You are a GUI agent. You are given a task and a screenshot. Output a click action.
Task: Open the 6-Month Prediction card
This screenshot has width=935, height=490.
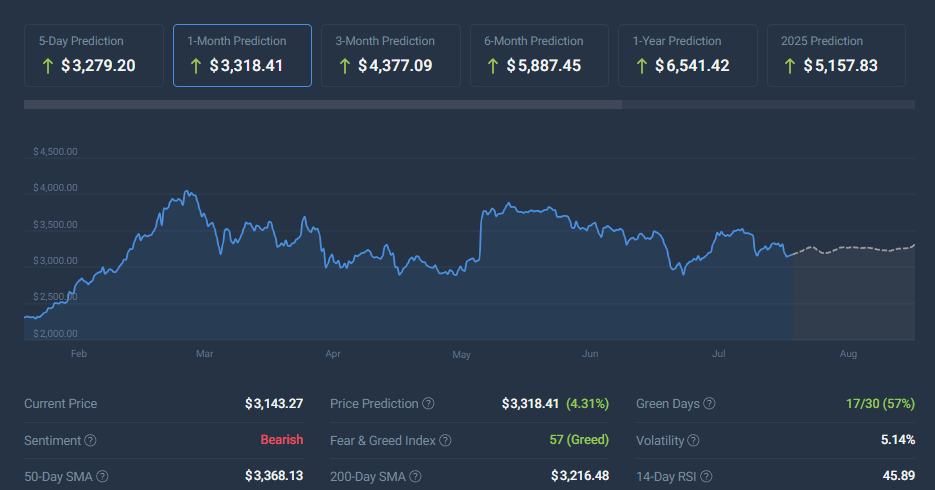tap(539, 55)
